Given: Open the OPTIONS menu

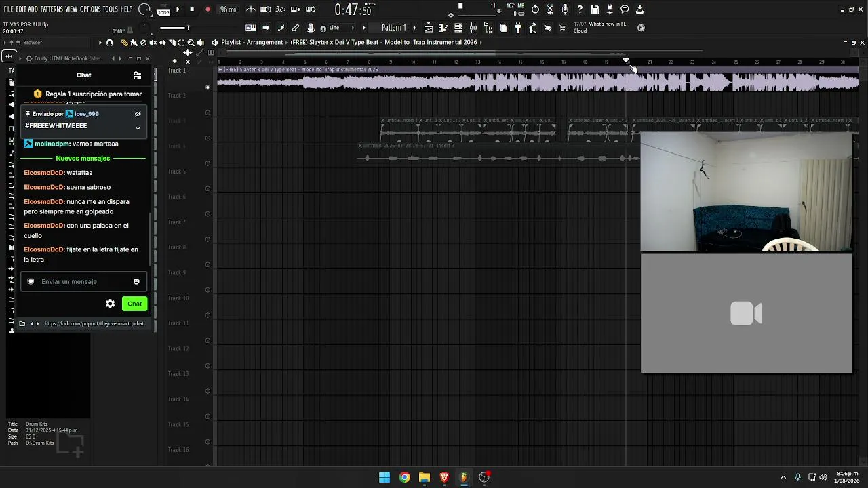Looking at the screenshot, I should (x=90, y=9).
